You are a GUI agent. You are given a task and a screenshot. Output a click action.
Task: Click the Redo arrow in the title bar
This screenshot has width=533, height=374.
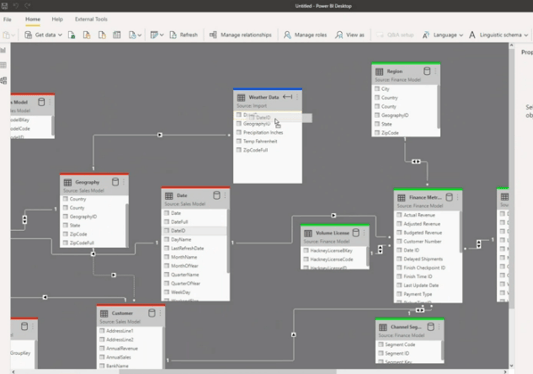point(27,5)
